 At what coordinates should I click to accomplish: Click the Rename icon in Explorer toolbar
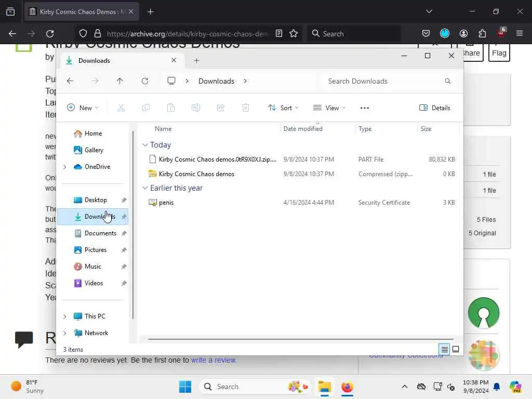click(196, 108)
